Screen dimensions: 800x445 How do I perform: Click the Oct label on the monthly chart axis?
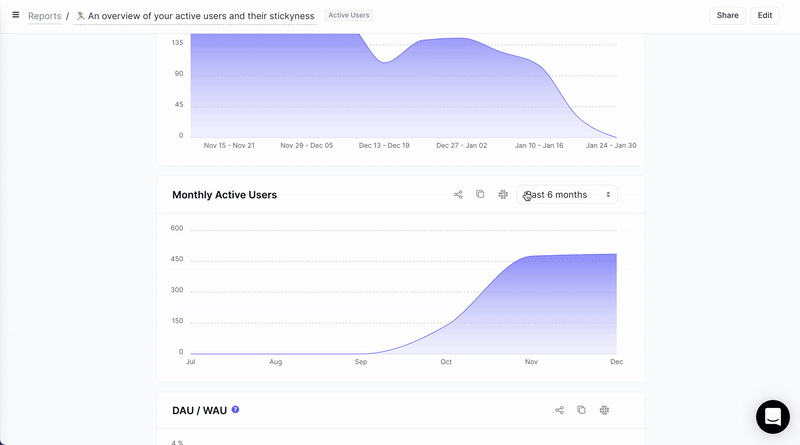pos(446,361)
